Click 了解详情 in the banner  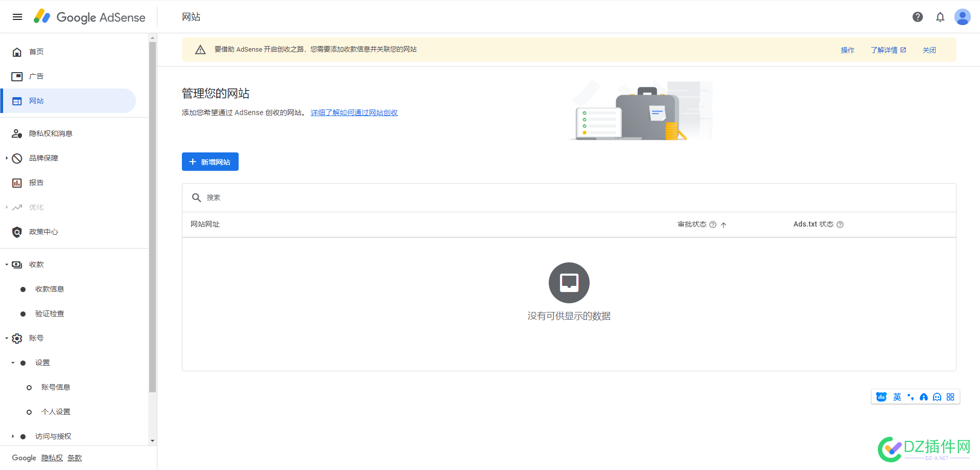[x=884, y=50]
